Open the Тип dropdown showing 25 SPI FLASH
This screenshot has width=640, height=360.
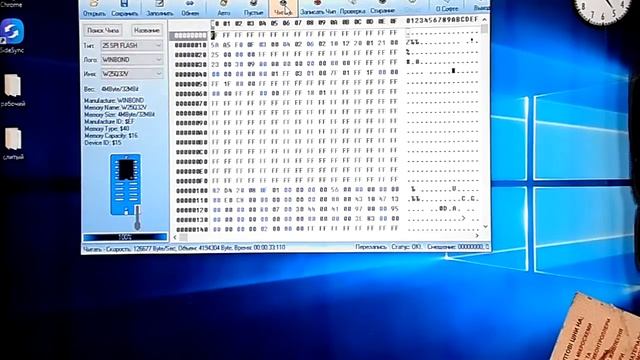pyautogui.click(x=131, y=45)
